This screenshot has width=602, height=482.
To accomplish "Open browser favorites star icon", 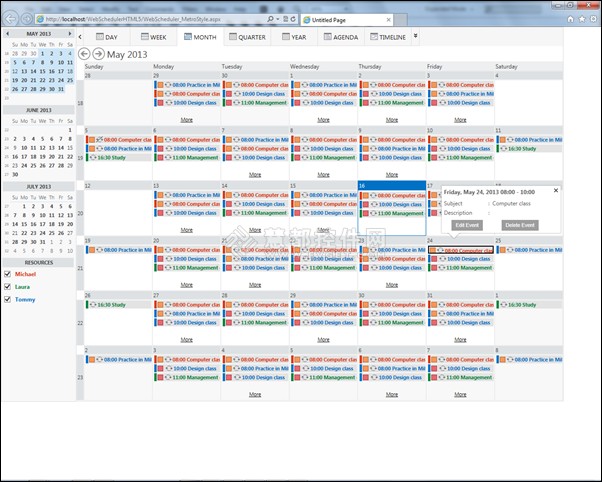I will pyautogui.click(x=582, y=19).
